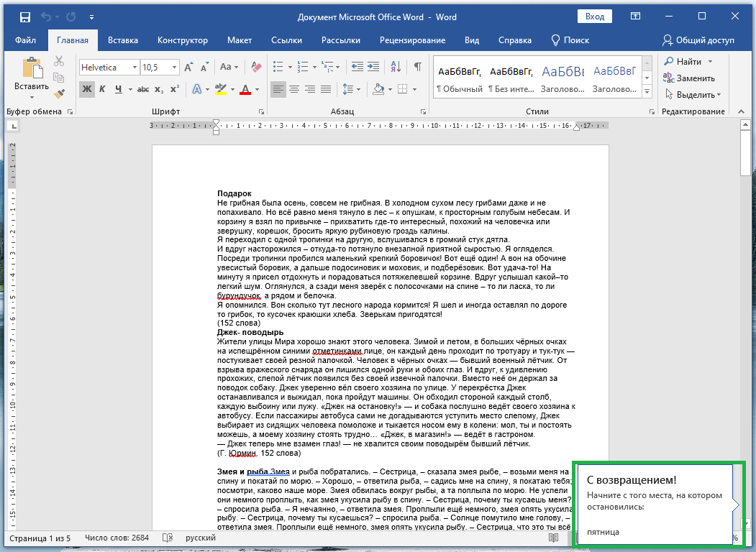The height and width of the screenshot is (552, 756).
Task: Open the Helvetica font name dropdown
Action: (x=135, y=67)
